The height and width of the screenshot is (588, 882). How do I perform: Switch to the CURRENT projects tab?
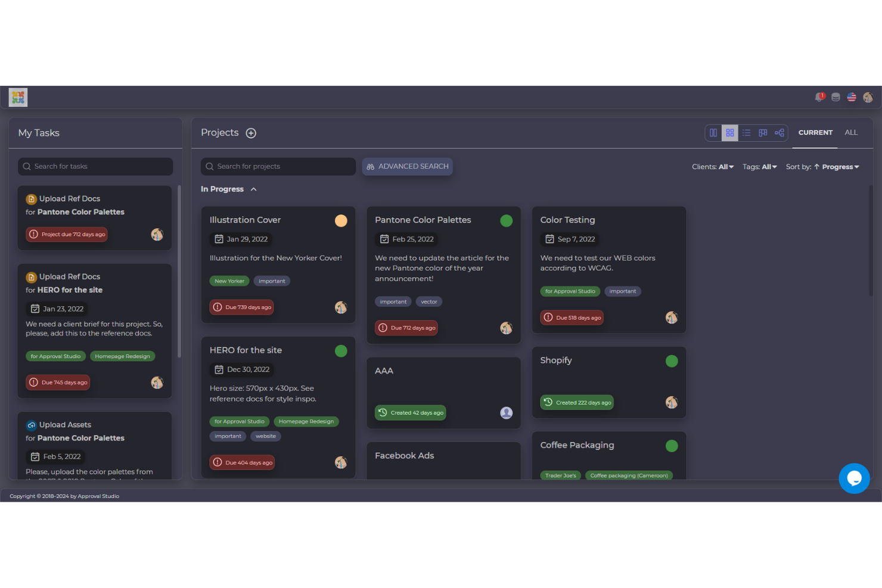(815, 133)
